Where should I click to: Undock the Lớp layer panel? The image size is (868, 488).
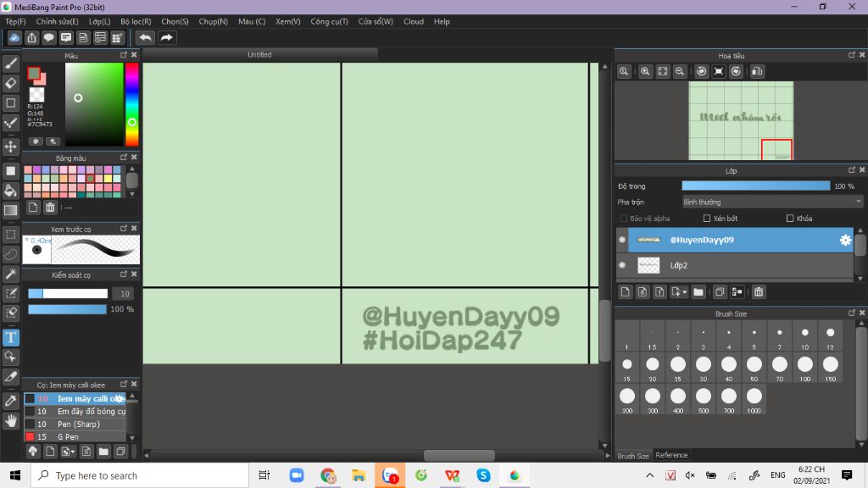pos(852,170)
